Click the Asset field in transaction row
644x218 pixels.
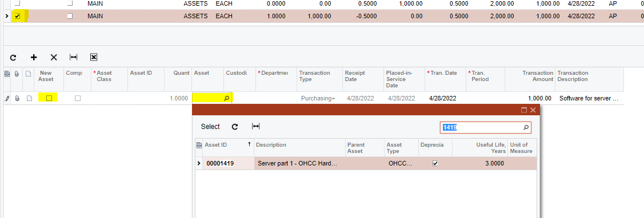coord(208,99)
